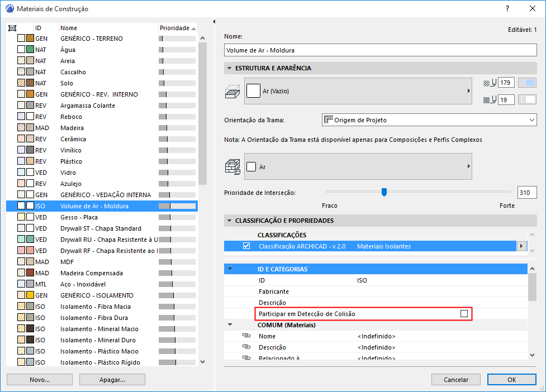Click the chain link icon next to Nome property
The height and width of the screenshot is (392, 546).
click(x=246, y=336)
